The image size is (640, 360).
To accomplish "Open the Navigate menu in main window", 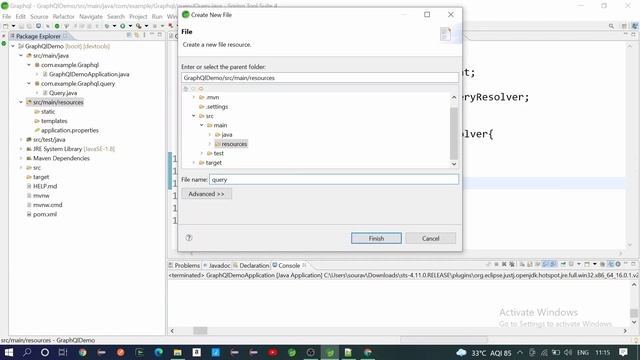I will click(x=91, y=16).
